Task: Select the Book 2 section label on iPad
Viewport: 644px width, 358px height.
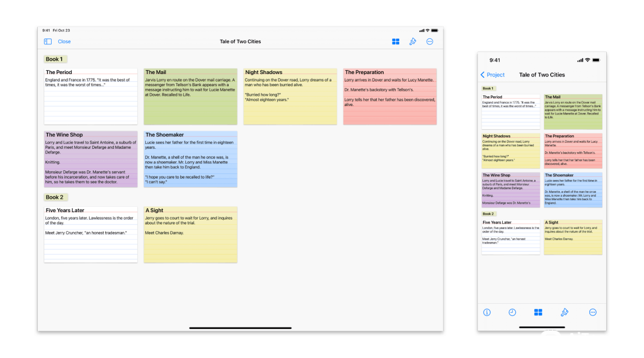Action: 55,197
